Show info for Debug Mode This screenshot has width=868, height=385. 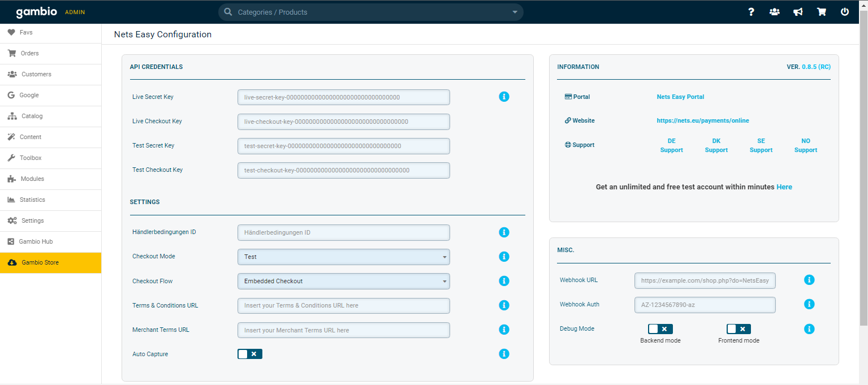point(809,328)
